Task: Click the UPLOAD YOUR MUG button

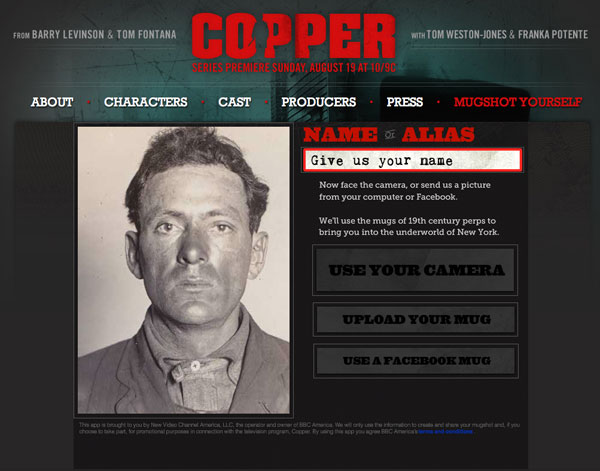Action: point(415,319)
